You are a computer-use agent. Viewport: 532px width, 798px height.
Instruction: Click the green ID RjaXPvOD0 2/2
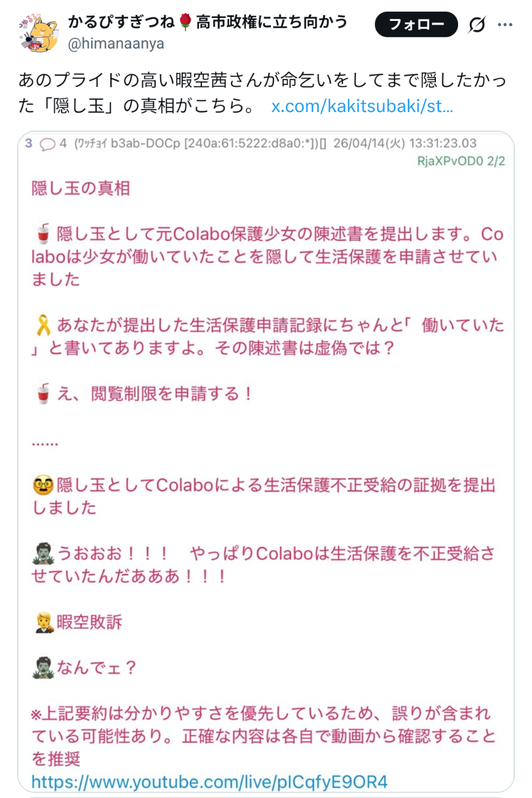461,161
